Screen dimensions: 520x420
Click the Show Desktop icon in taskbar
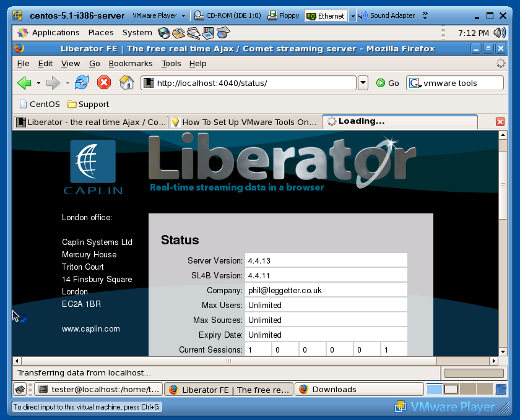20,389
